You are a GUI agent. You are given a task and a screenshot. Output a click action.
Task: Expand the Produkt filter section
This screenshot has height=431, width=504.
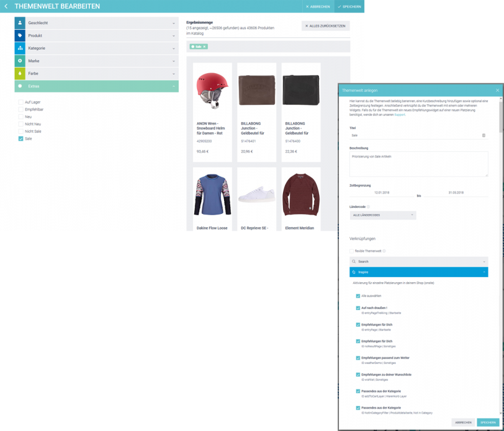coord(96,35)
